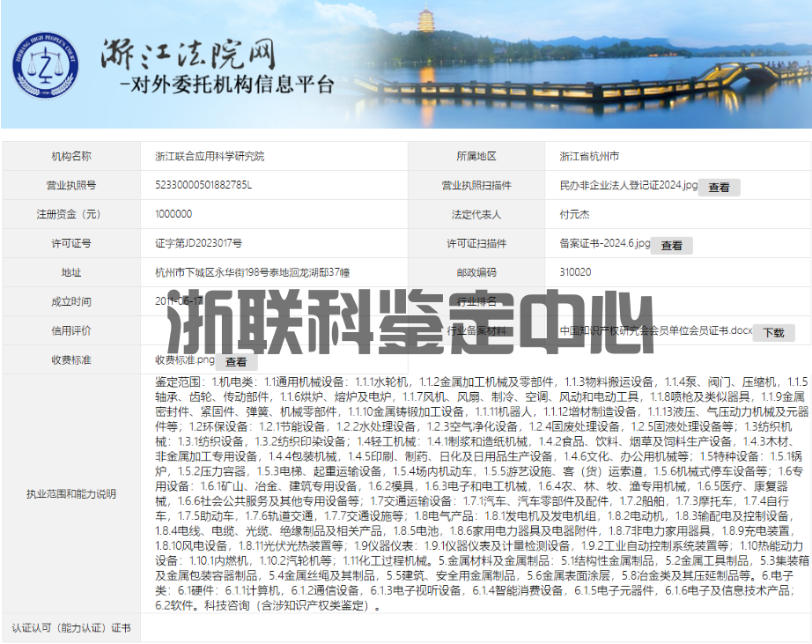Click the 营业执照号 label cell
This screenshot has width=812, height=644.
[x=71, y=185]
